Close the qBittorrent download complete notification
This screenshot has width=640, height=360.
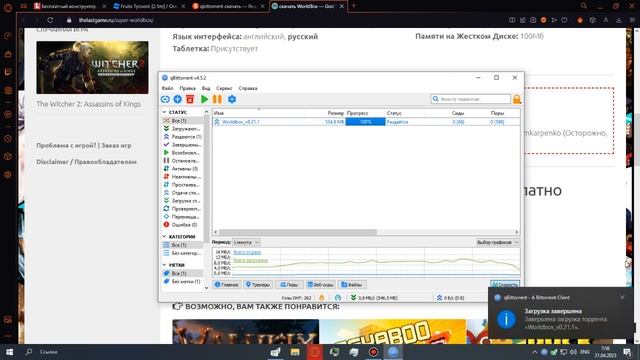pos(622,298)
